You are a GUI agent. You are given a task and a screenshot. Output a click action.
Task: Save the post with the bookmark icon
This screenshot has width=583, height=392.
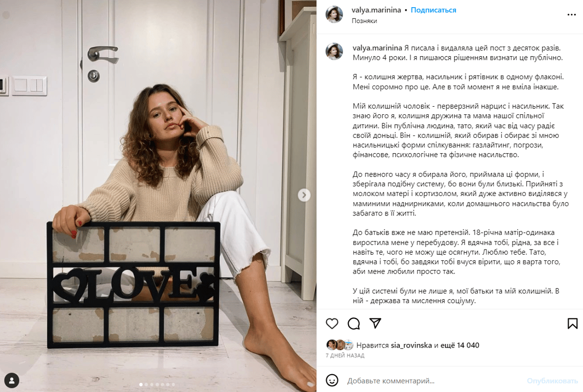(x=573, y=324)
